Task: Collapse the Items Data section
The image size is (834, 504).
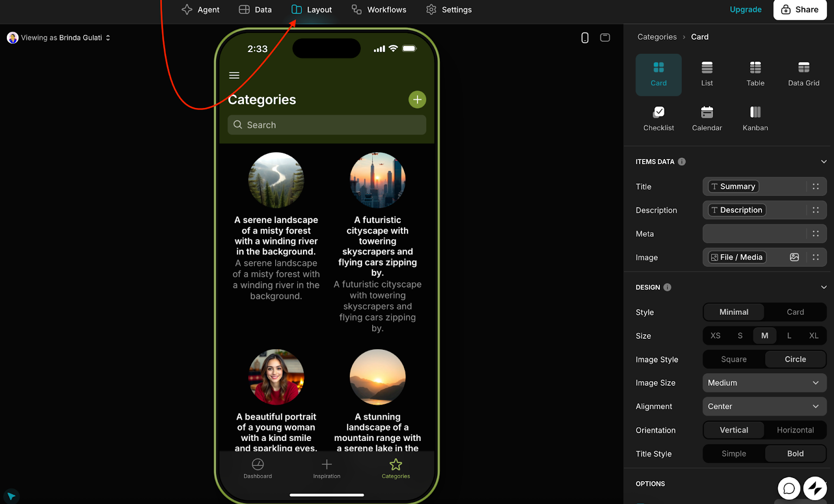Action: click(x=824, y=162)
